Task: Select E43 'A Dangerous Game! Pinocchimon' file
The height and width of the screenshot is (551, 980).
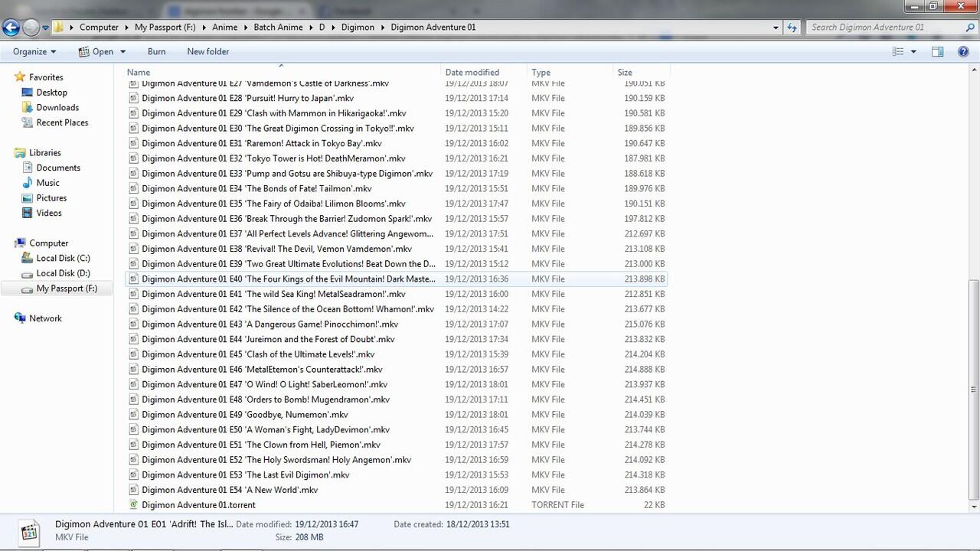Action: (395, 324)
